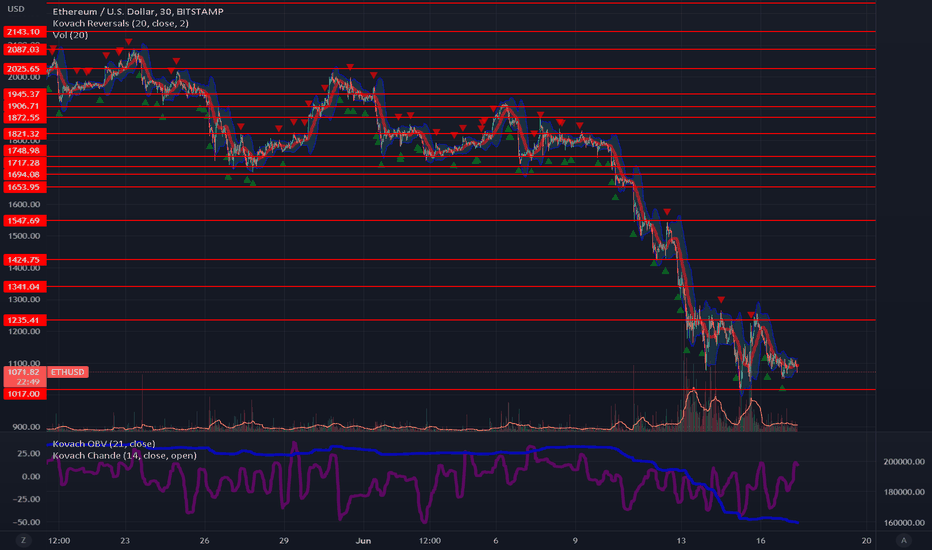Click the 25.00 Chande scale value

pos(29,454)
